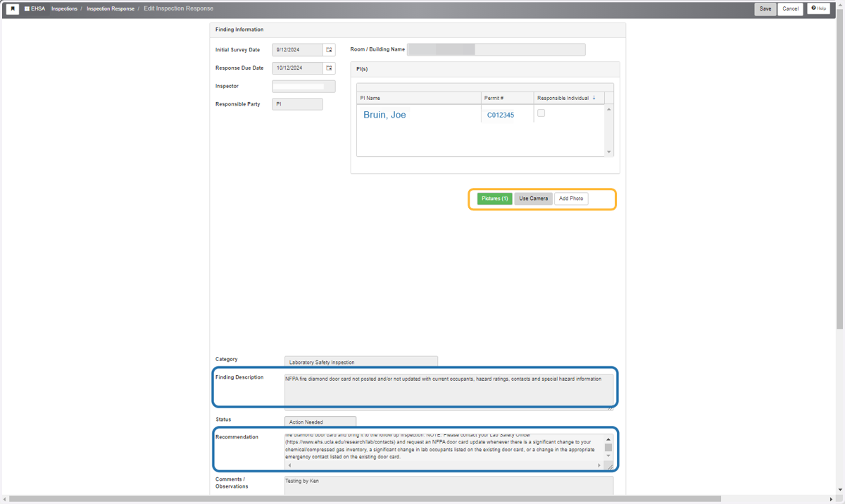Screen dimensions: 845x504
Task: Open permit C012345 link
Action: 501,115
